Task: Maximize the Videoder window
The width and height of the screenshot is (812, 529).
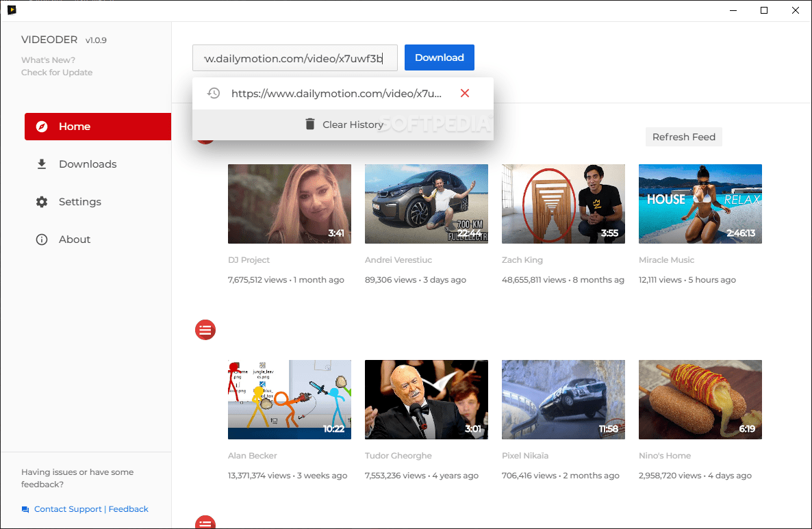Action: (764, 10)
